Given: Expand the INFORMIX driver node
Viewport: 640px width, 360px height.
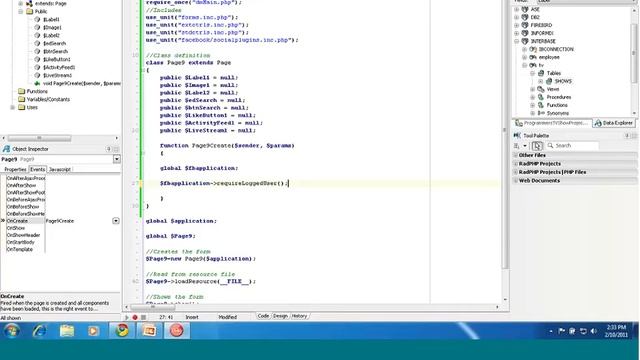Looking at the screenshot, I should [517, 33].
